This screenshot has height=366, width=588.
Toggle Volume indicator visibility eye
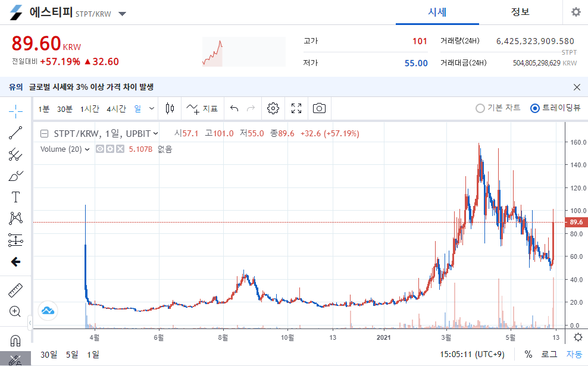coord(100,149)
